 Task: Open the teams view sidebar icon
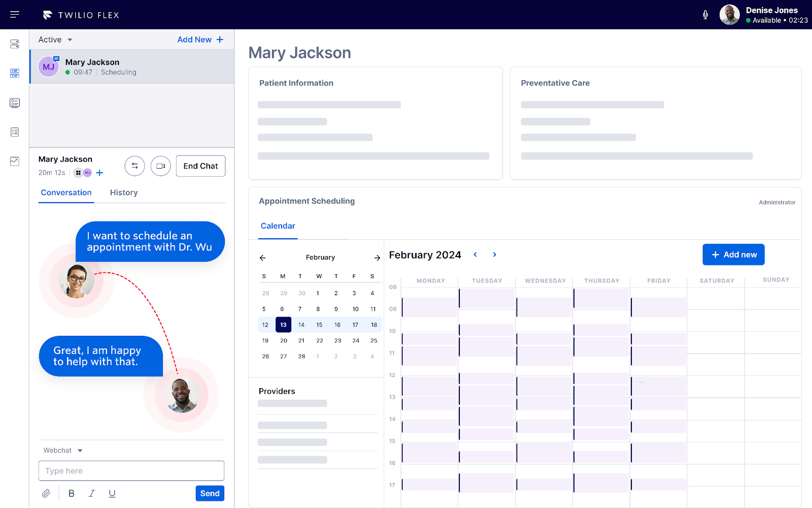tap(15, 103)
